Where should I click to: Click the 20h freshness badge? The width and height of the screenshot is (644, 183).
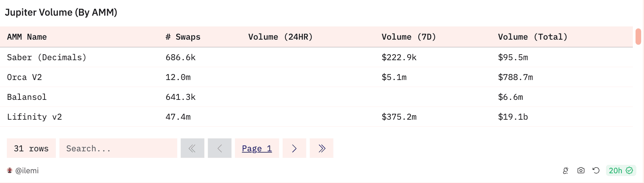pyautogui.click(x=621, y=170)
